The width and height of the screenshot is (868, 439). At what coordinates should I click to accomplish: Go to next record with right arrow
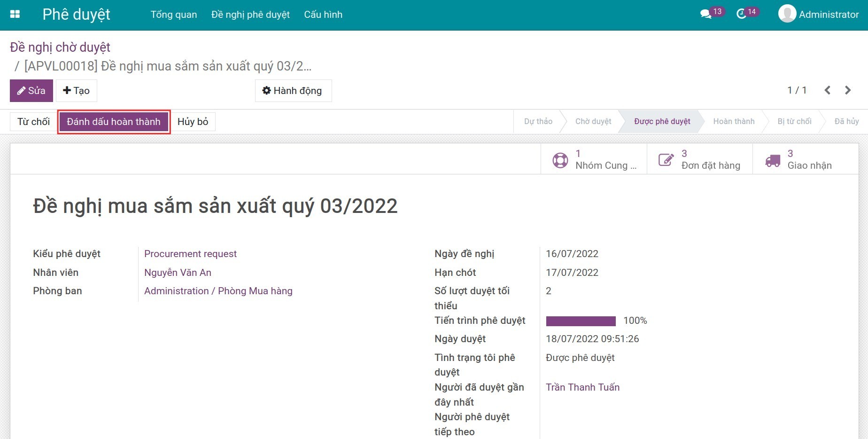(x=848, y=90)
